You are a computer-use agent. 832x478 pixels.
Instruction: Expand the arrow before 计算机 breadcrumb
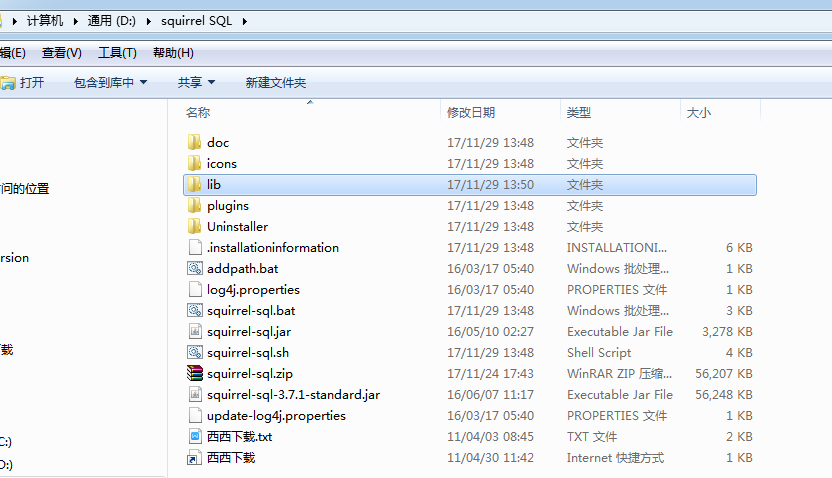[15, 21]
